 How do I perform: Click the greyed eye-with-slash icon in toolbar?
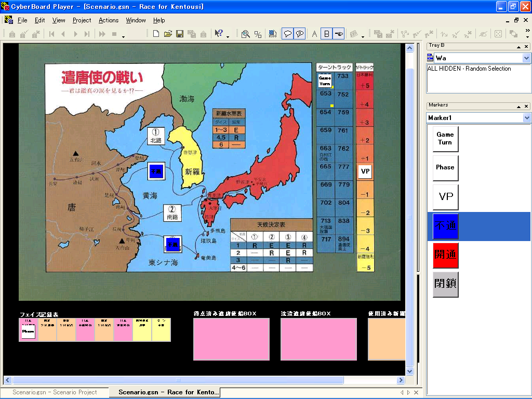click(x=483, y=34)
